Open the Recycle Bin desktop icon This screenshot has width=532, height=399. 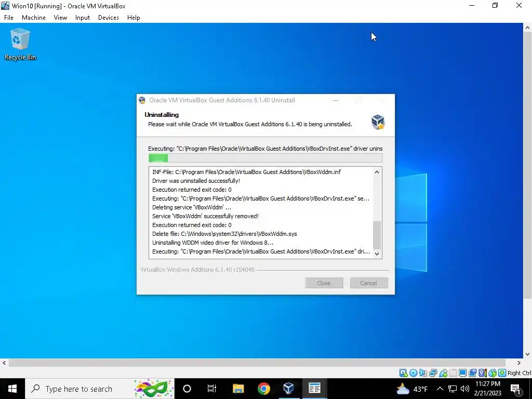[x=20, y=45]
